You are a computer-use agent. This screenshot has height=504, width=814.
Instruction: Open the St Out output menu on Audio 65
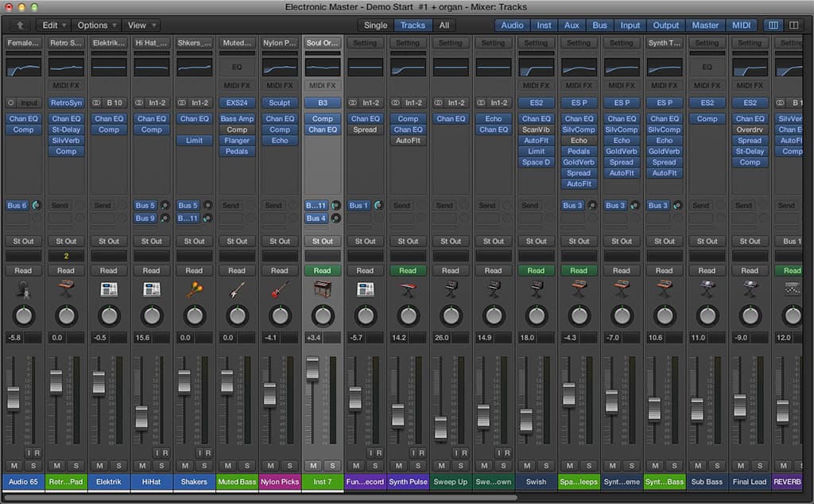pos(23,241)
